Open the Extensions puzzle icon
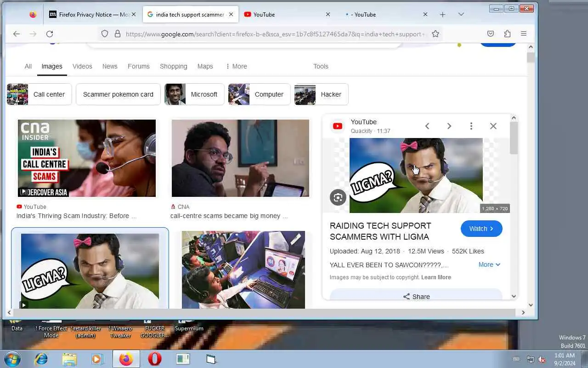This screenshot has height=368, width=588. (507, 34)
